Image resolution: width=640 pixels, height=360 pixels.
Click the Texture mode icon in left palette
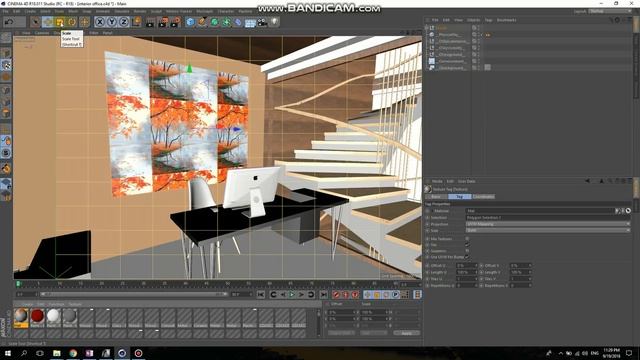pyautogui.click(x=6, y=65)
